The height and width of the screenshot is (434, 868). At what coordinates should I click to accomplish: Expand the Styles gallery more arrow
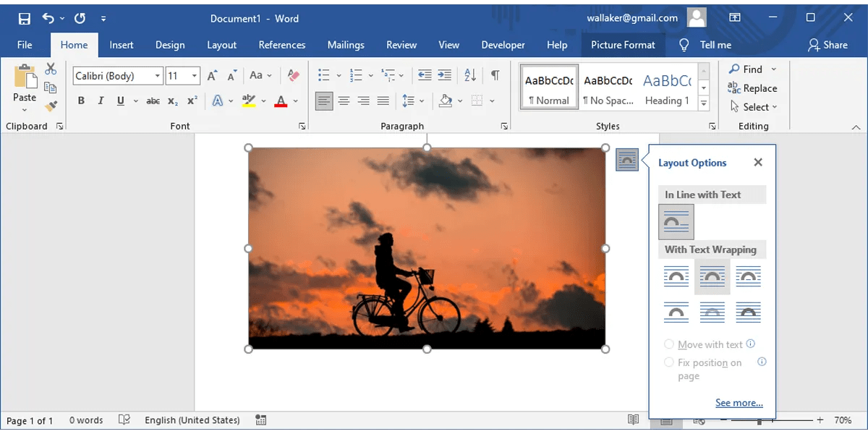click(704, 104)
